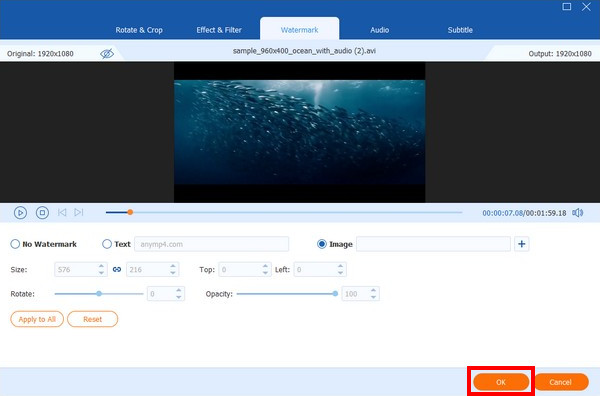Click the Original: 1920x1080 label
The height and width of the screenshot is (396, 600).
40,54
